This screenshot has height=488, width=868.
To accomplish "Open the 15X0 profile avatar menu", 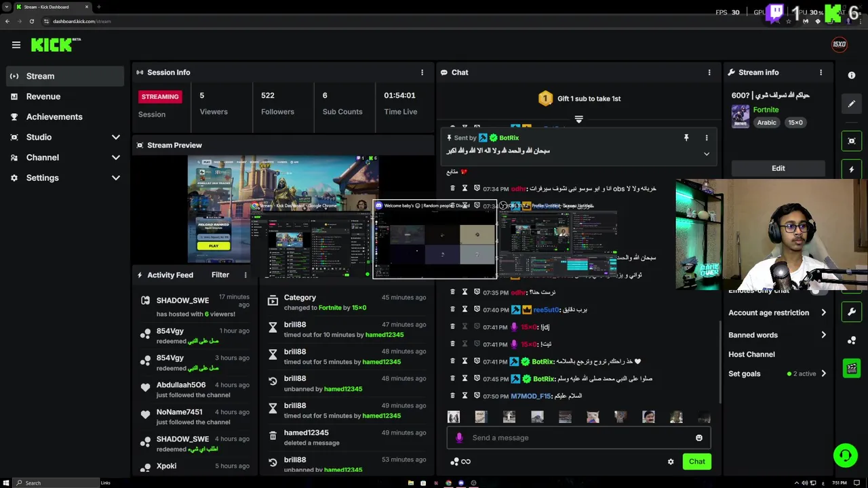I will 839,45.
